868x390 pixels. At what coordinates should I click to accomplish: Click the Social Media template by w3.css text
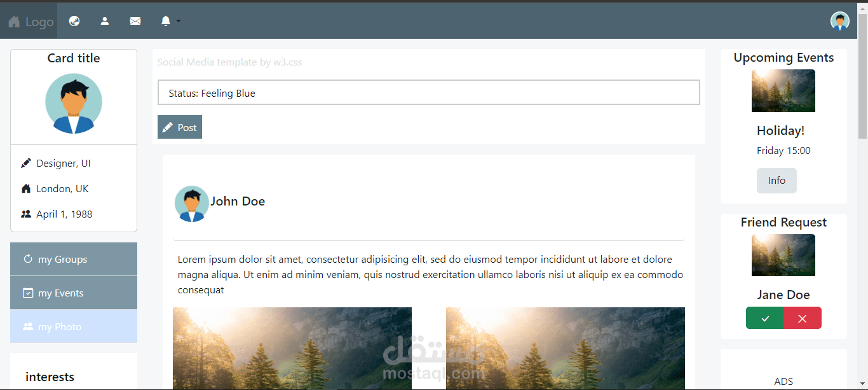pyautogui.click(x=229, y=62)
